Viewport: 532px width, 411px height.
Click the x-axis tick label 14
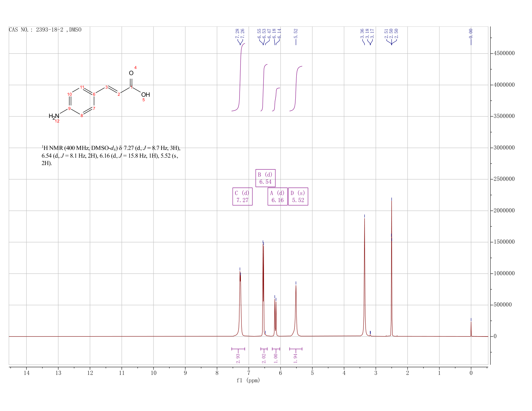tap(26, 373)
